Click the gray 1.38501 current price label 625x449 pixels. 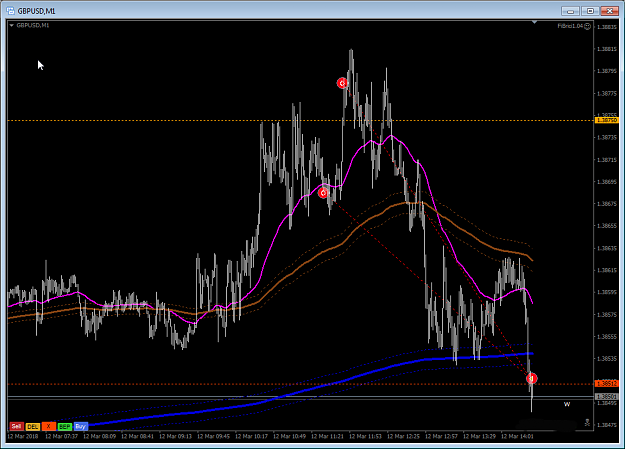pos(606,397)
